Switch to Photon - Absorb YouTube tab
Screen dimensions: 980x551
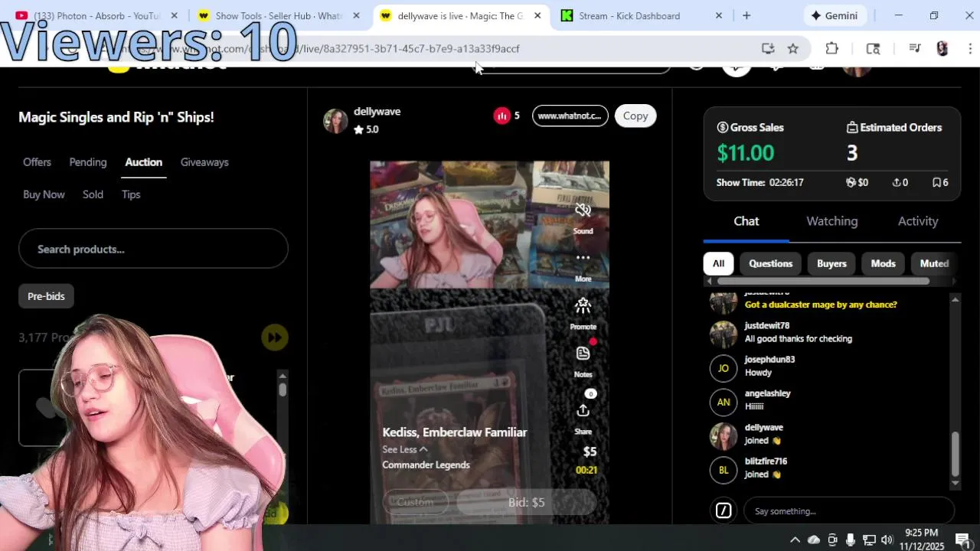(x=97, y=15)
